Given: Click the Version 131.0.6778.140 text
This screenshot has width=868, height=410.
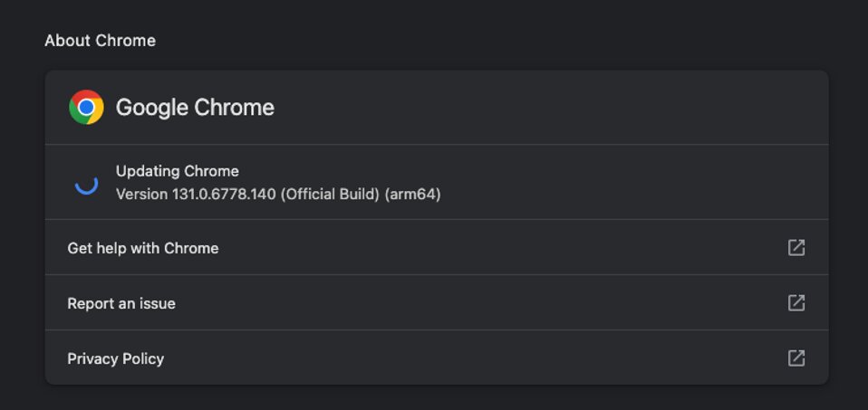Looking at the screenshot, I should pyautogui.click(x=196, y=195).
